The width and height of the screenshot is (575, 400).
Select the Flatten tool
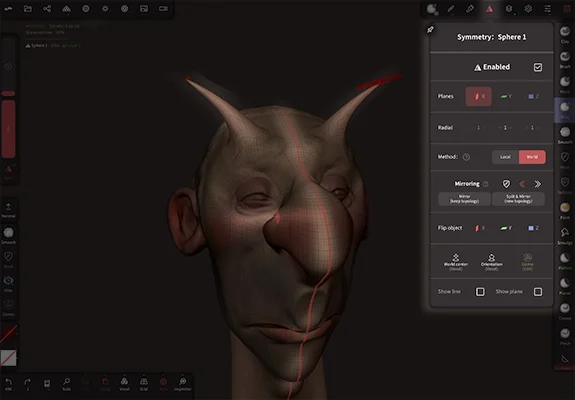pyautogui.click(x=565, y=261)
